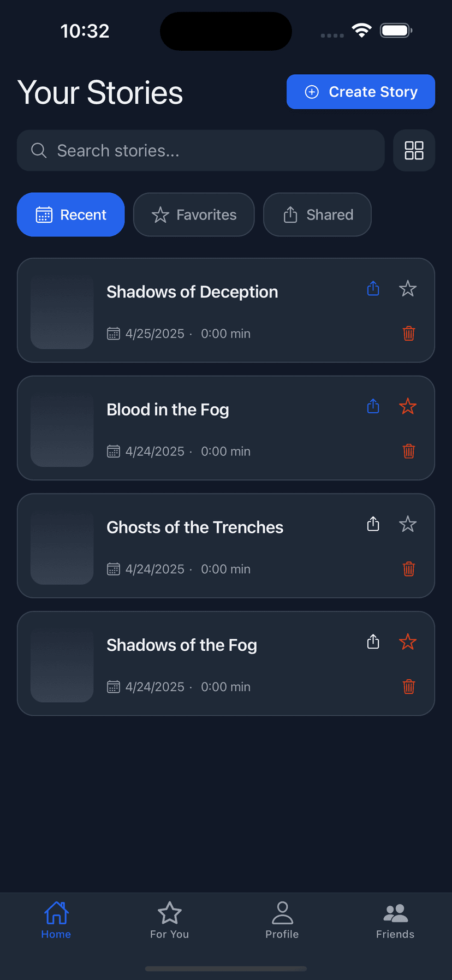452x980 pixels.
Task: Go to the Profile tab
Action: [282, 920]
